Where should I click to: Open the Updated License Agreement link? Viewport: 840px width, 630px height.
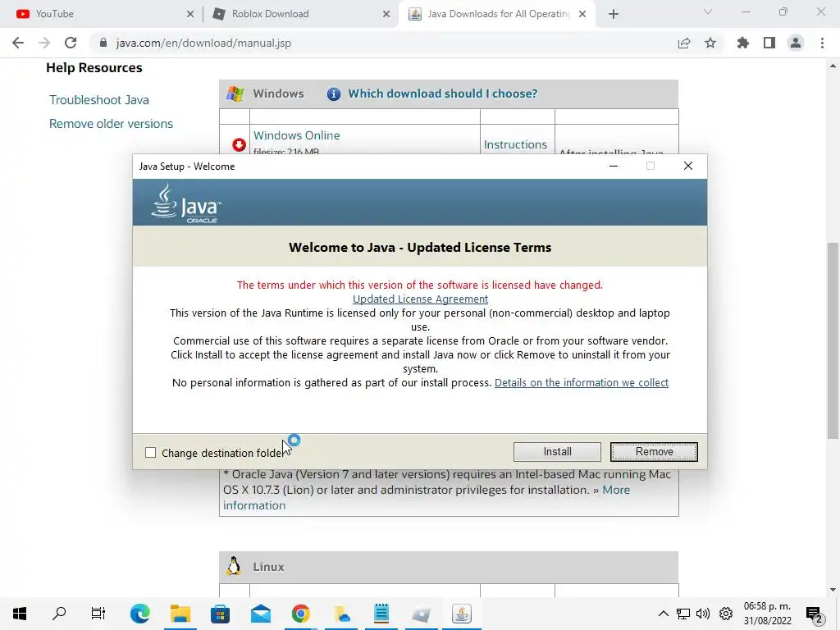pos(420,299)
